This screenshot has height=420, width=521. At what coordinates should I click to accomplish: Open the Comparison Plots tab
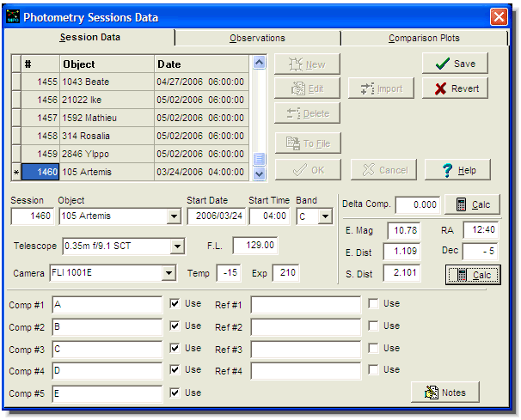point(425,38)
